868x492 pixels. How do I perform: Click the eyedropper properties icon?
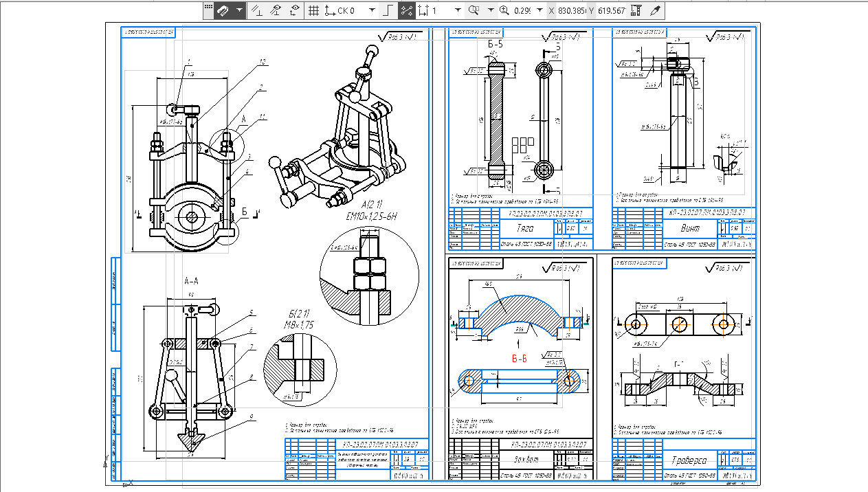655,10
